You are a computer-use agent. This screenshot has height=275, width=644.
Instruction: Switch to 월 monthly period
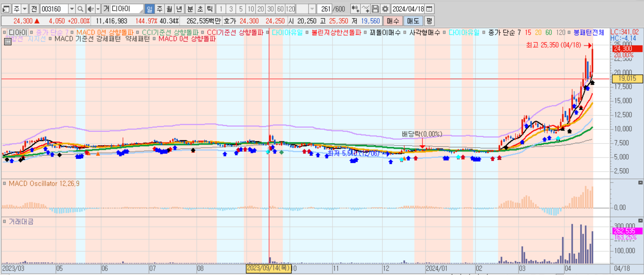pos(169,9)
